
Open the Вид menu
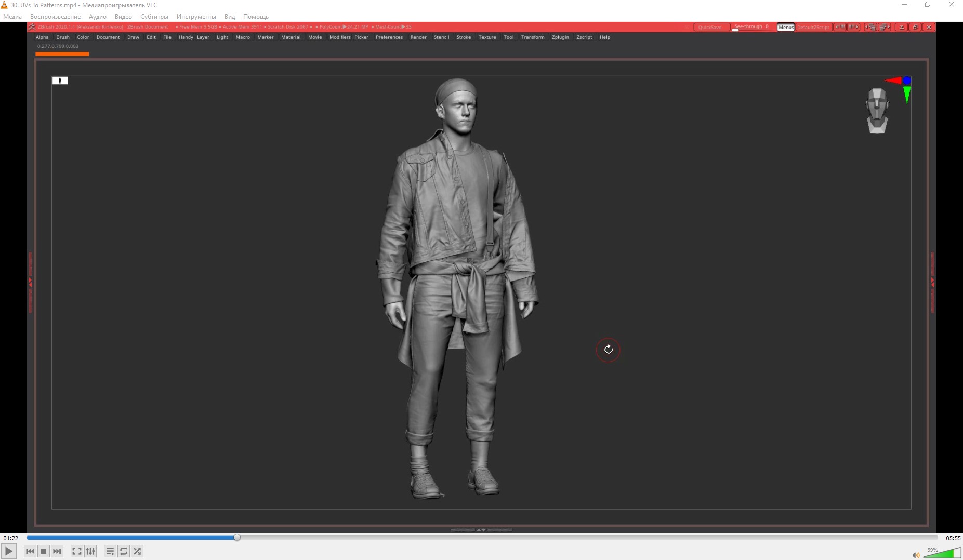click(x=230, y=17)
